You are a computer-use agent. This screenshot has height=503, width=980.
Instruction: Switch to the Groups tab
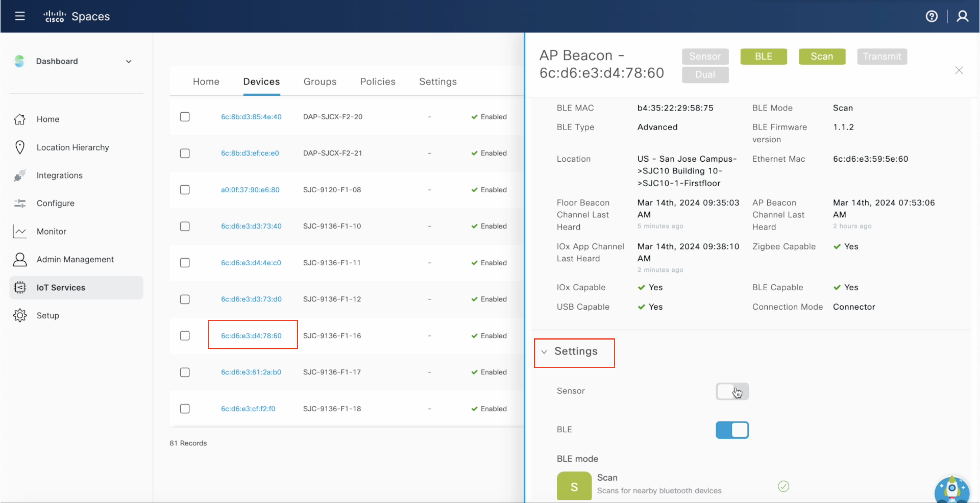320,81
